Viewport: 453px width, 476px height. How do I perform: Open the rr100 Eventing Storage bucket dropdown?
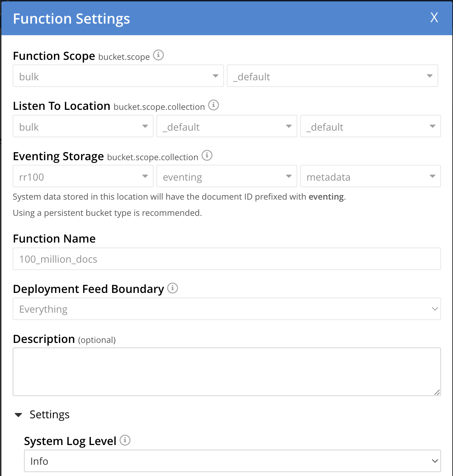[x=83, y=176]
